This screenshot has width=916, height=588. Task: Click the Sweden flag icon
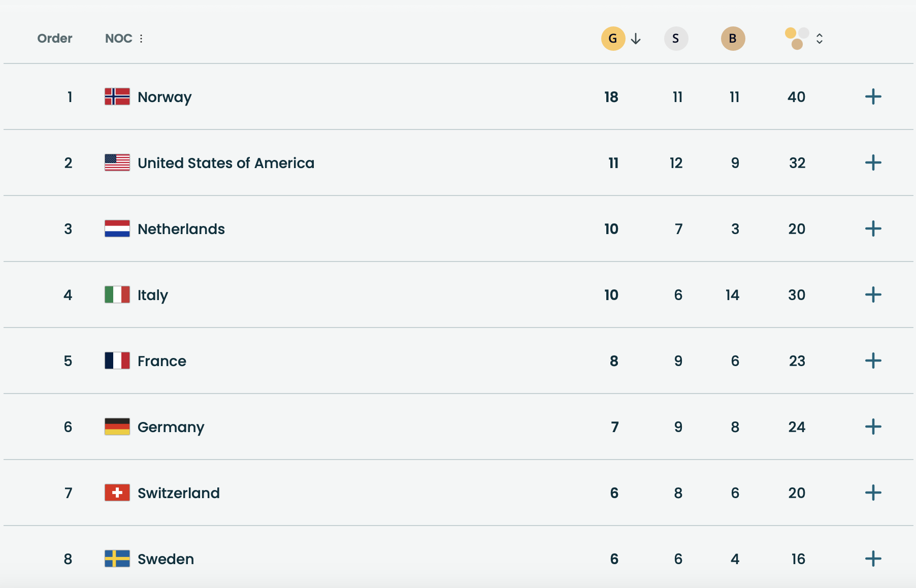tap(117, 559)
